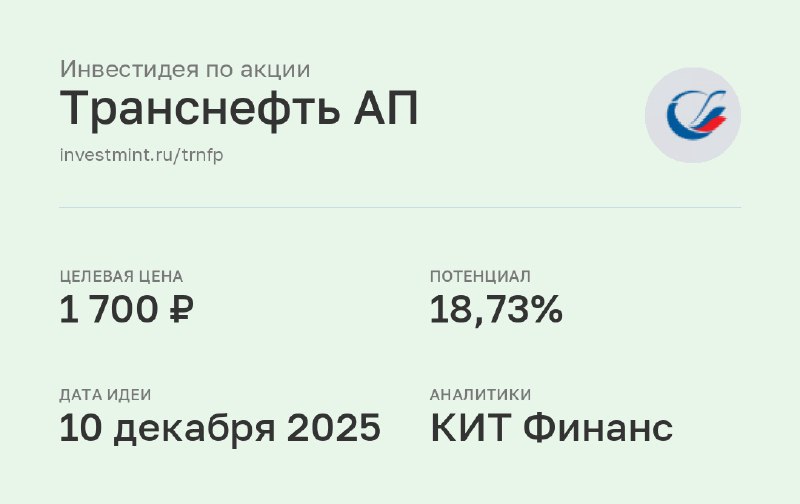Click the red stripe in the logo
Screen dimensions: 800x504
point(710,125)
